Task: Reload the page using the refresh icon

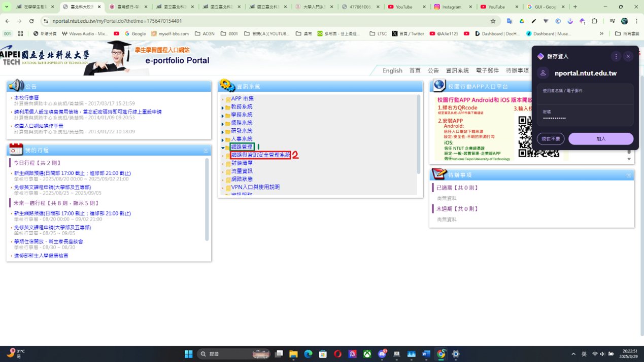Action: pyautogui.click(x=31, y=21)
